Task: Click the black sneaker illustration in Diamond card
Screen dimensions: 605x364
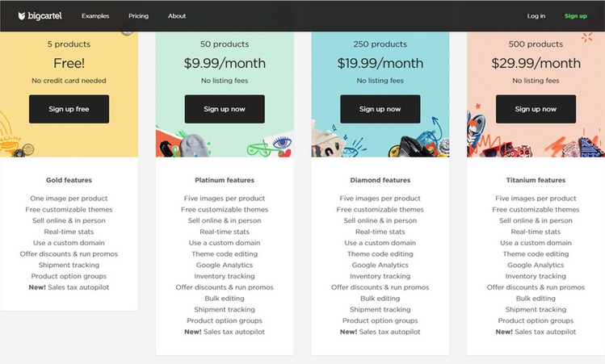Action: click(x=416, y=147)
